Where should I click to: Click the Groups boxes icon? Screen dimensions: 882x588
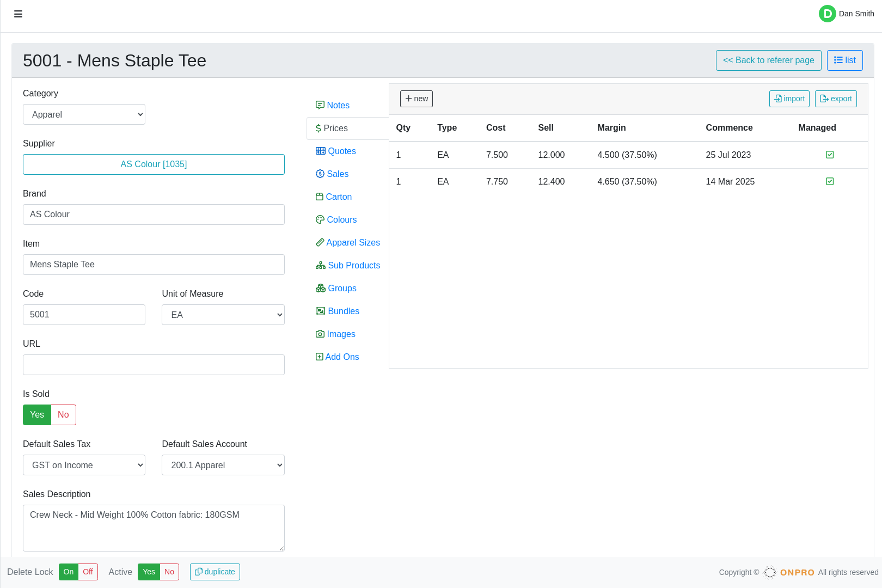pos(321,288)
